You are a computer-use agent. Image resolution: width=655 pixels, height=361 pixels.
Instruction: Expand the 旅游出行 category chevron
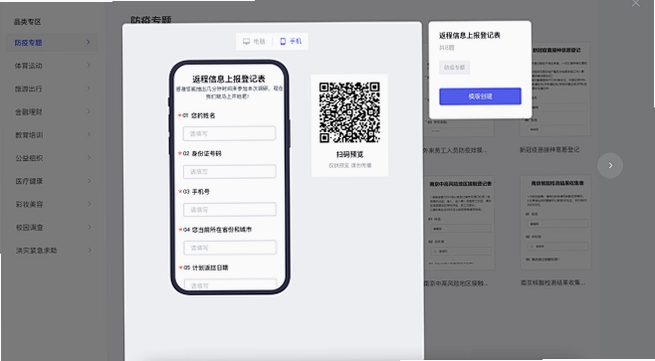coord(89,88)
